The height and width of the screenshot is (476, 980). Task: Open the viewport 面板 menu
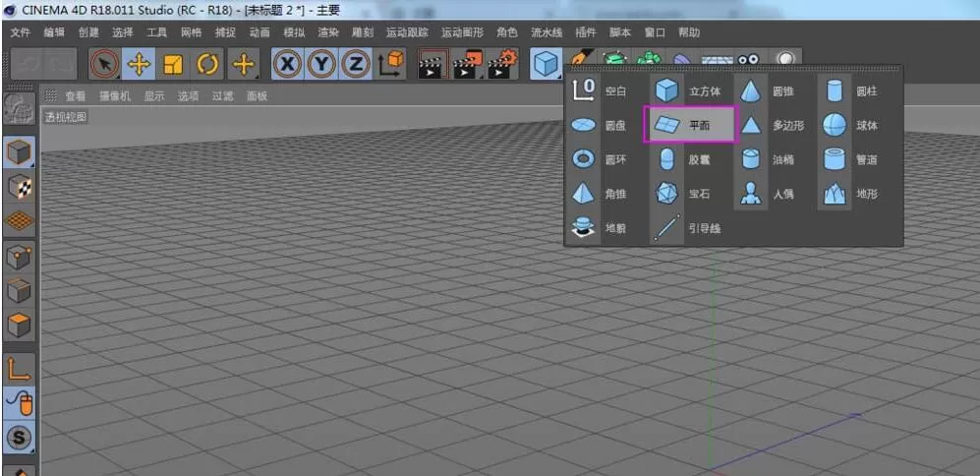tap(257, 96)
